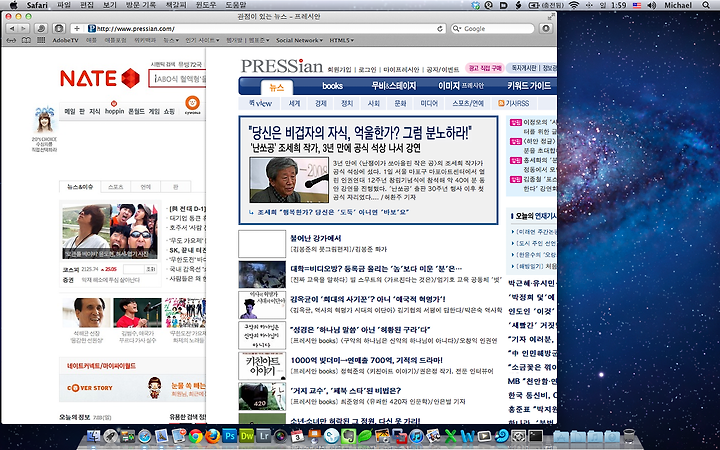Open the Google search engine dropdown magnifier
This screenshot has width=720, height=450.
457,28
